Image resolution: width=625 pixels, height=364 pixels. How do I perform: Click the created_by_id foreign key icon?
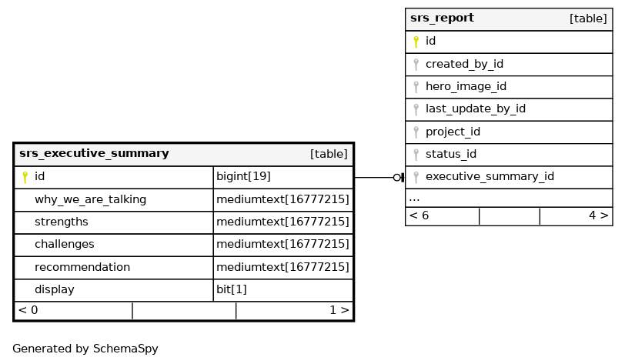[x=416, y=65]
